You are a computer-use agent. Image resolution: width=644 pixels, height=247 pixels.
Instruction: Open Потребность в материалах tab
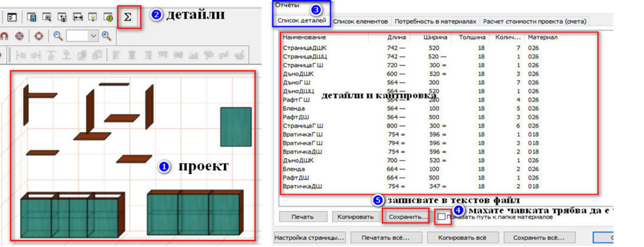[x=435, y=21]
